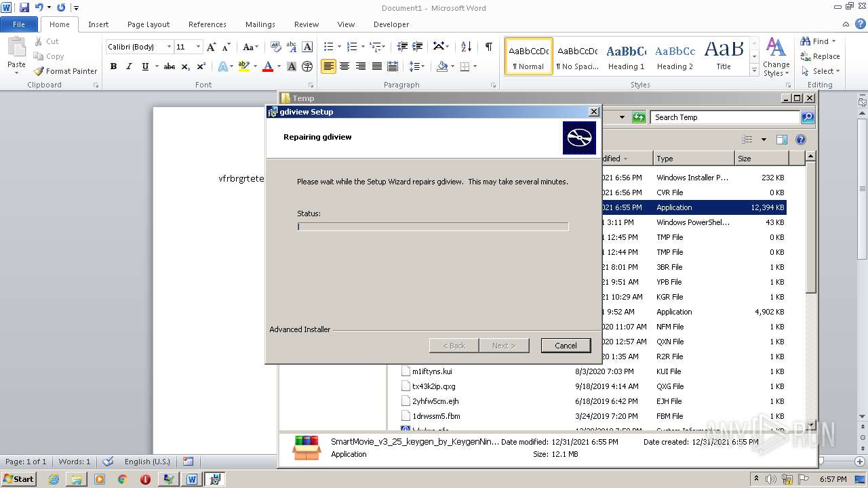Click Change Styles button

(x=776, y=57)
